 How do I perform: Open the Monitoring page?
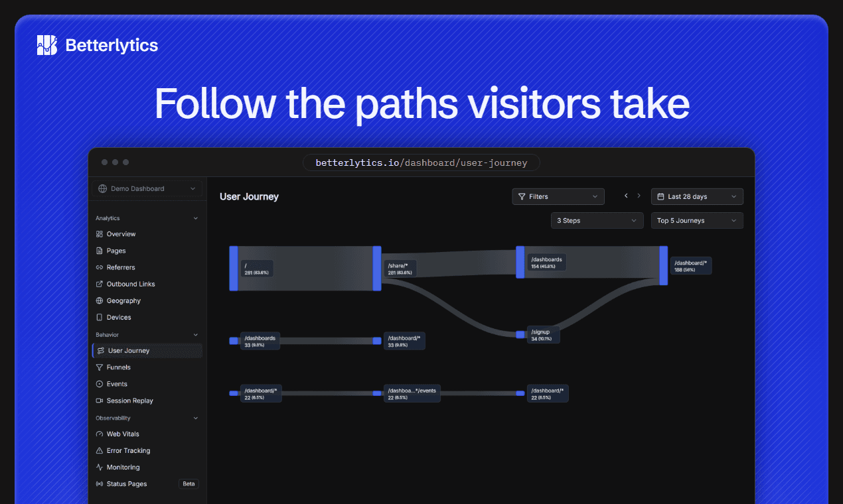tap(147, 468)
